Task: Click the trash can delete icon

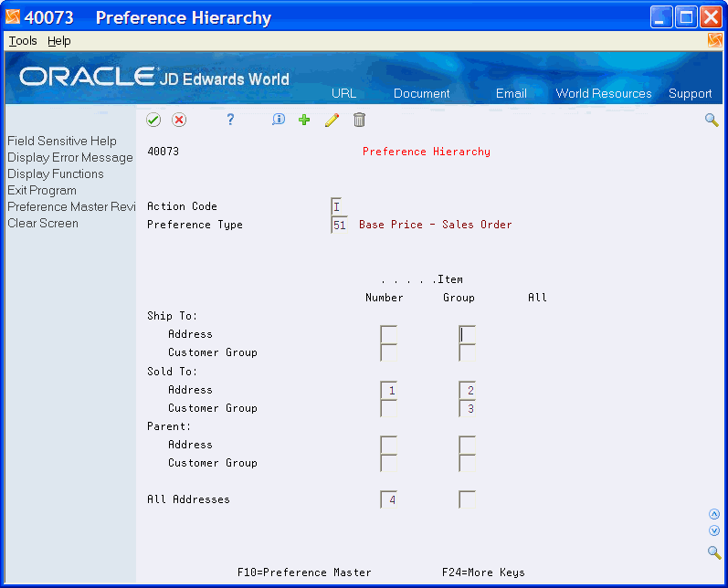Action: pyautogui.click(x=359, y=120)
